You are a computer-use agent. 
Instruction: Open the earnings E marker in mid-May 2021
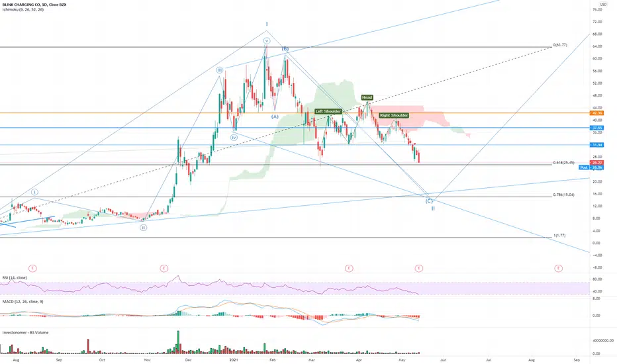click(418, 269)
